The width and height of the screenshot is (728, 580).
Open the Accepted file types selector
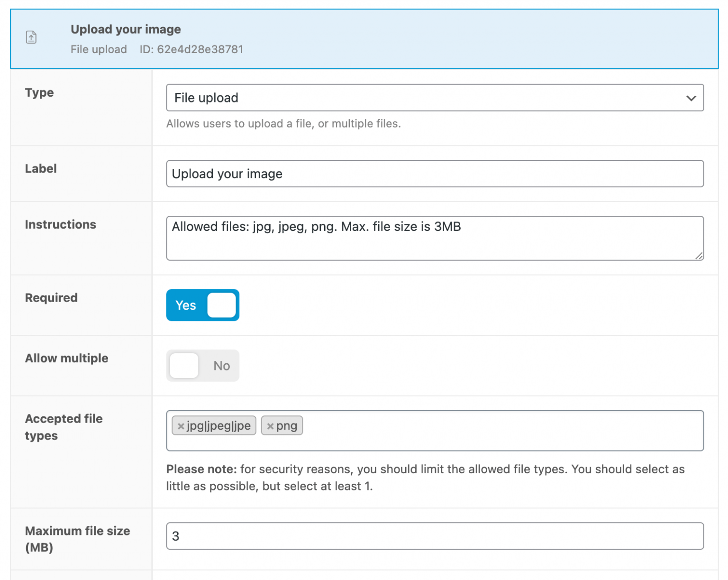[x=474, y=431]
